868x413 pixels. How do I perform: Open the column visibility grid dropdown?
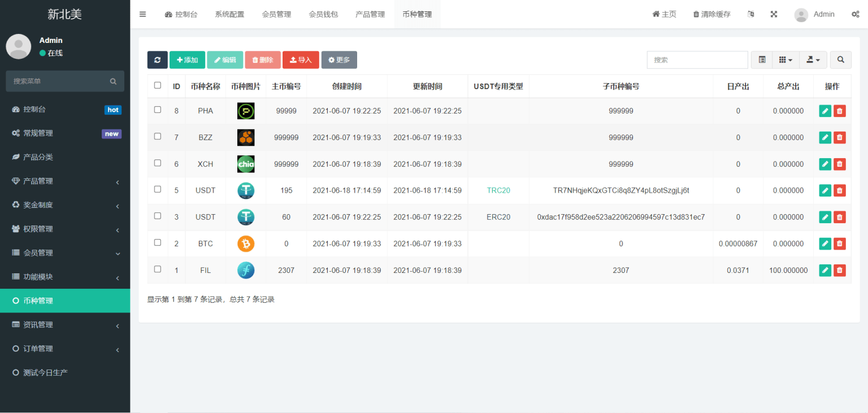pos(786,59)
